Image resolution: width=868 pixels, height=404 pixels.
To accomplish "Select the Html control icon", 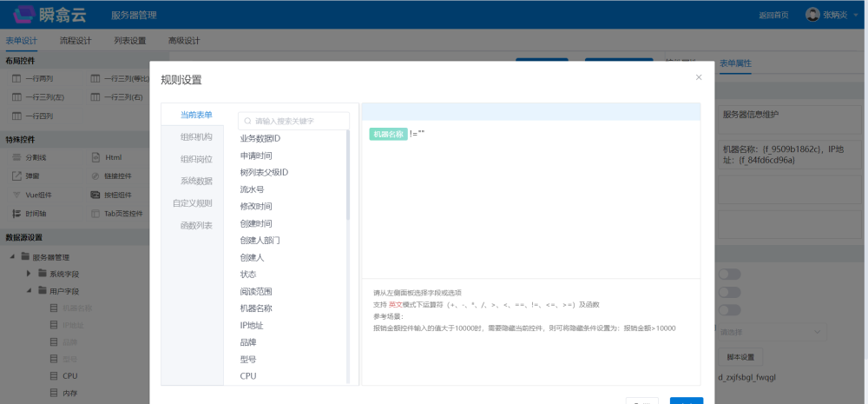I will [96, 157].
